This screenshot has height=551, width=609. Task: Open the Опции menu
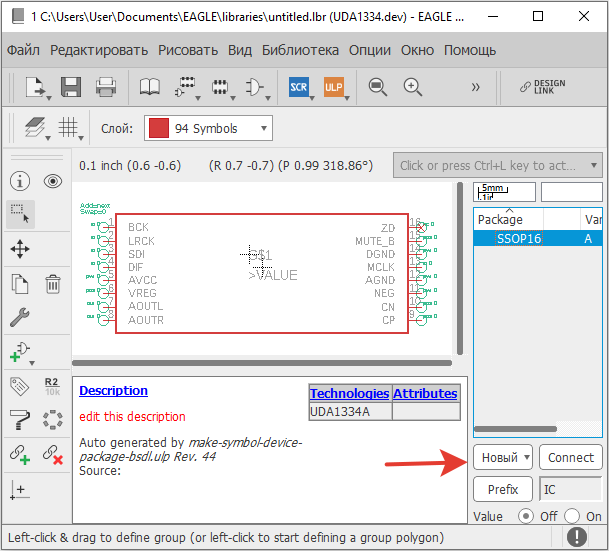(x=370, y=50)
